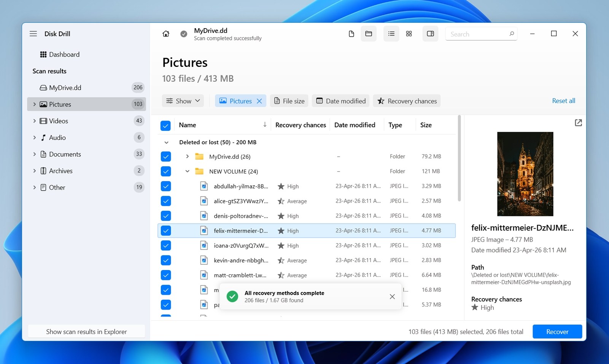Click the drive icon beside MyDrive.dd in sidebar

(x=43, y=88)
